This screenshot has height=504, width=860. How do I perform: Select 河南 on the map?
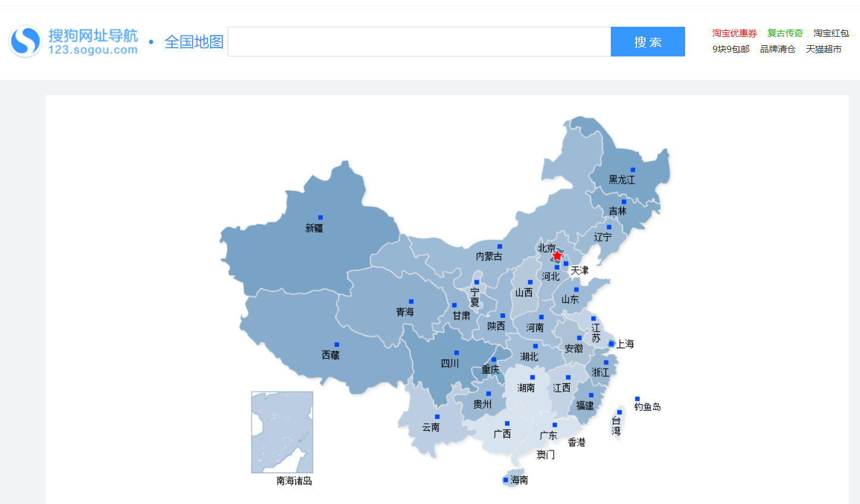(535, 328)
